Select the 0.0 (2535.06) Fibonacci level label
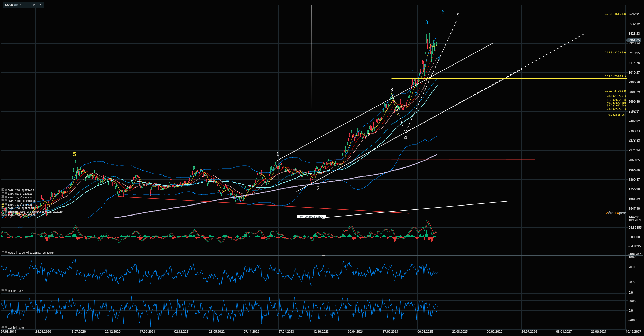The width and height of the screenshot is (644, 336). (x=617, y=115)
